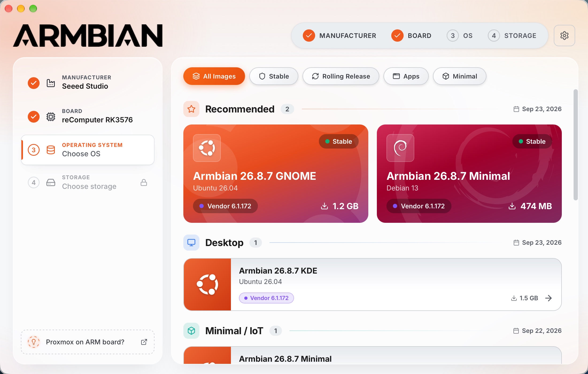Filter by Stable images
The image size is (588, 374).
click(x=274, y=76)
